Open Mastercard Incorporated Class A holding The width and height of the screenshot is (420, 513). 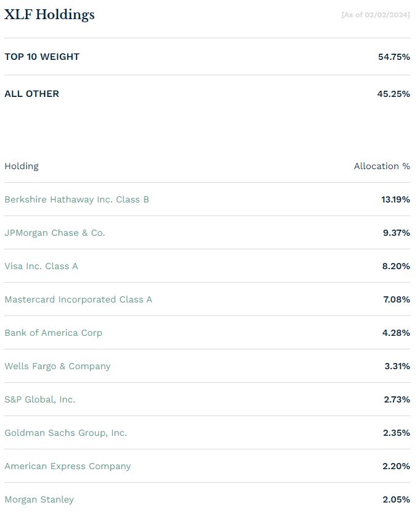[78, 299]
